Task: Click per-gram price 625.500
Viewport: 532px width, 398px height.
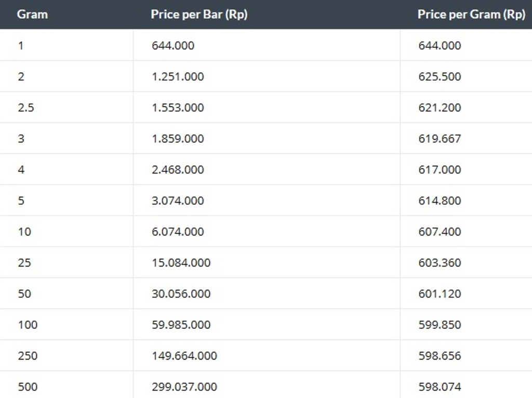Action: tap(440, 77)
